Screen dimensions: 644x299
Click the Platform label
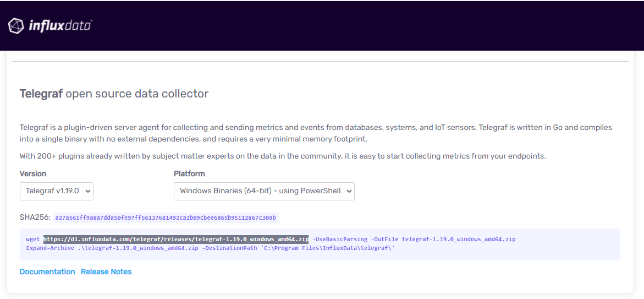[x=189, y=173]
